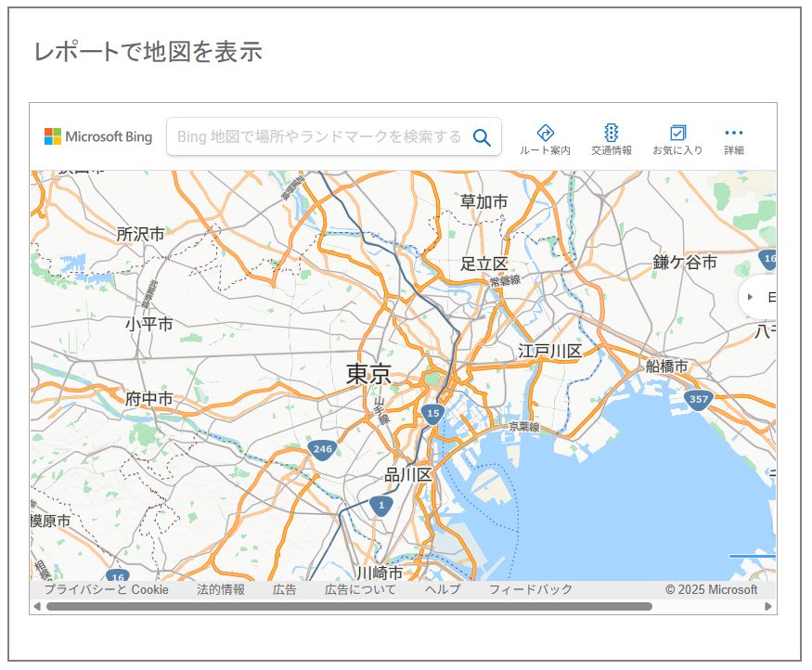Image resolution: width=812 pixels, height=670 pixels.
Task: Open ルート案内 directions
Action: [x=545, y=139]
